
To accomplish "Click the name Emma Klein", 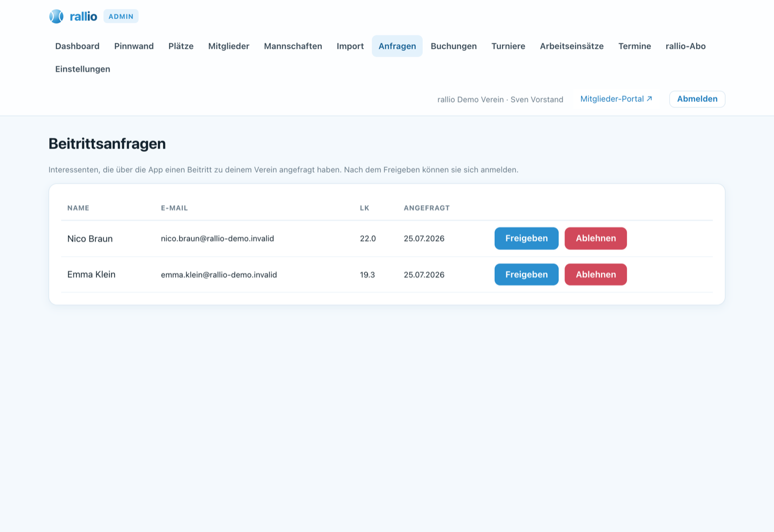I will pos(91,274).
